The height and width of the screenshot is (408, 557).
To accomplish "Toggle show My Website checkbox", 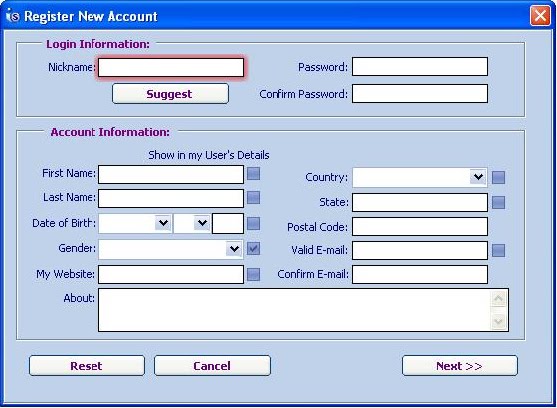I will coord(253,274).
